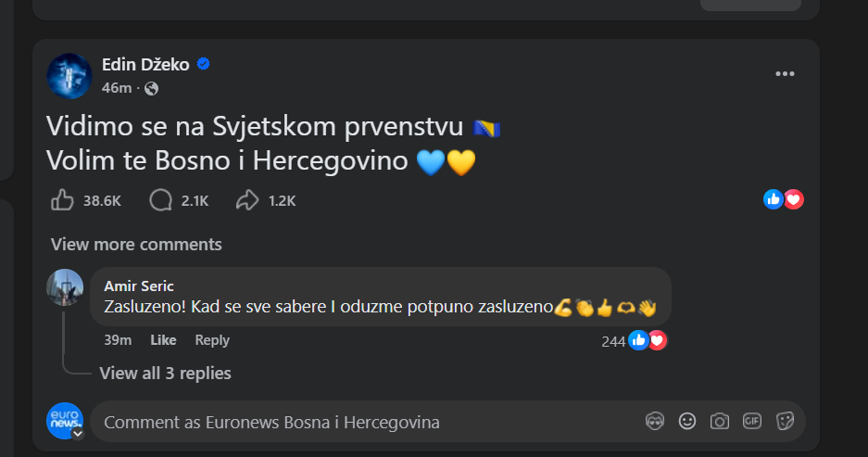
Task: Open the emoji picker in comment box
Action: (687, 422)
